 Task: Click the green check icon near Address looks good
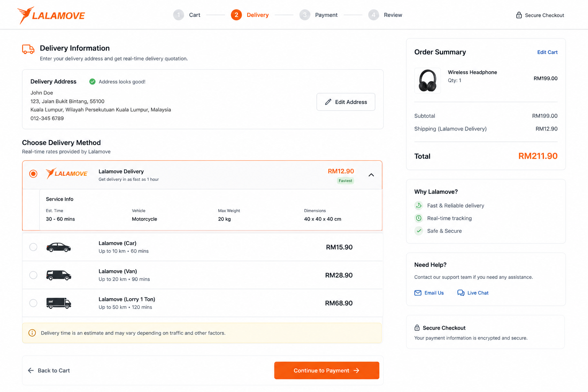(92, 82)
